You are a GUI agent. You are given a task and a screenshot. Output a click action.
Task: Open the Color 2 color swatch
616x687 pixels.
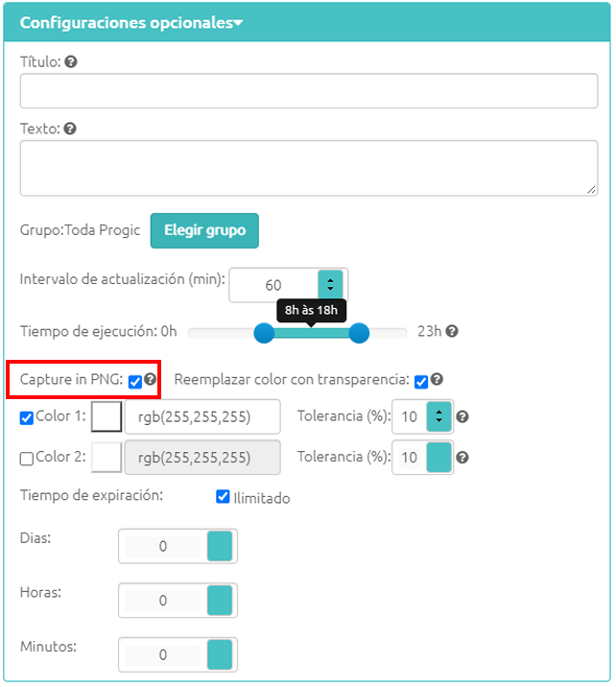pos(107,458)
